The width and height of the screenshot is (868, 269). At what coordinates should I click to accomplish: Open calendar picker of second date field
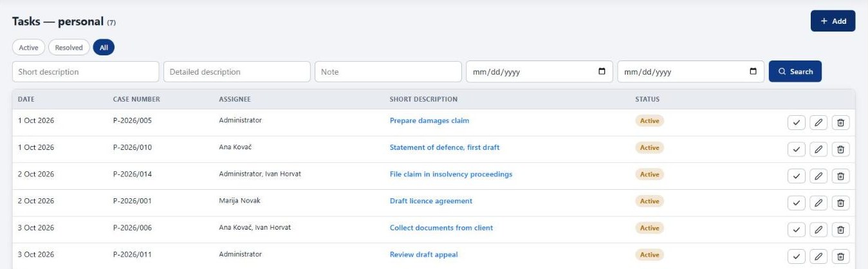753,71
